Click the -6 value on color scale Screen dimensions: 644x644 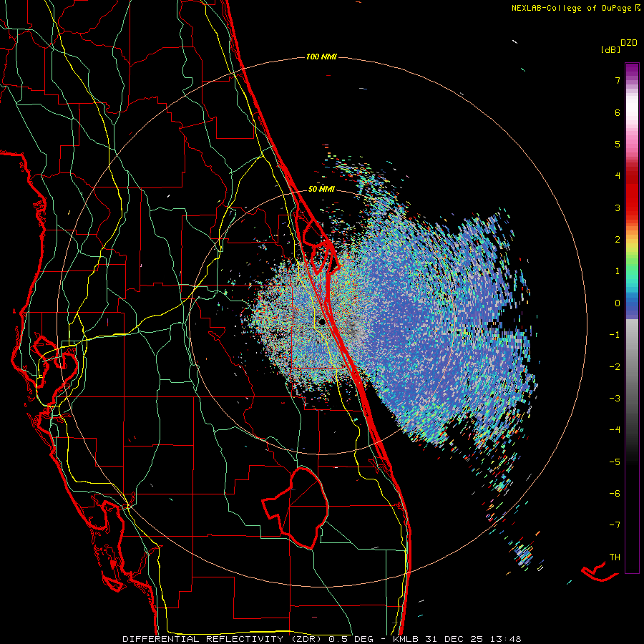point(615,494)
